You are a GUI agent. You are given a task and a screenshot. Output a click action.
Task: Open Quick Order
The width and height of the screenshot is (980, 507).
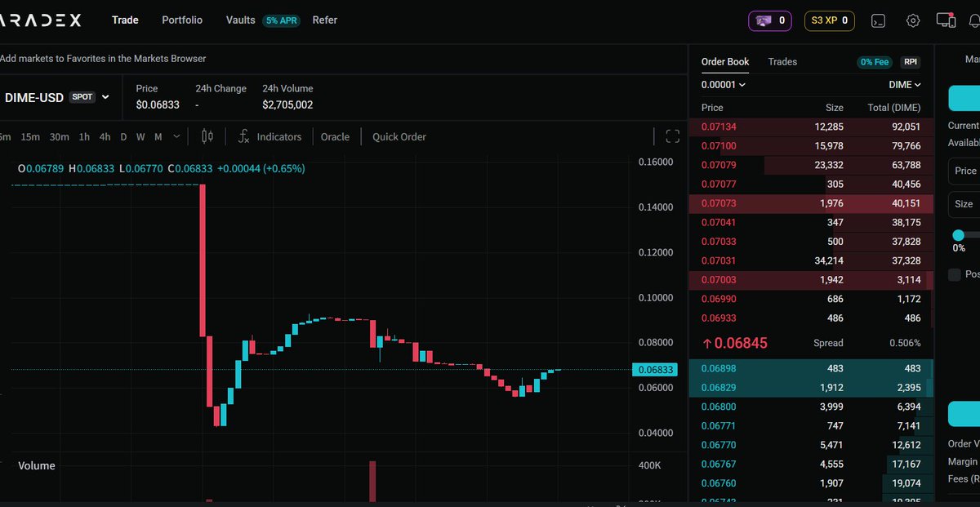point(399,136)
